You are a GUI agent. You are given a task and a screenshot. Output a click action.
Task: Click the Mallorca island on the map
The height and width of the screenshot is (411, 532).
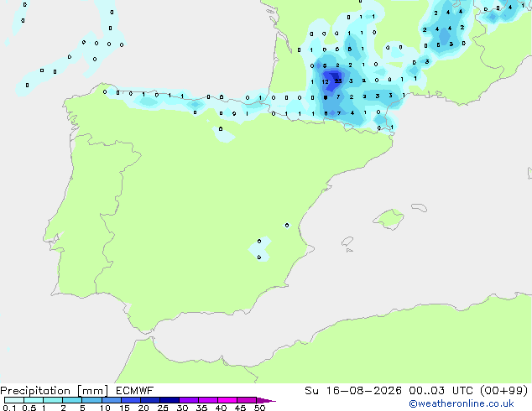coord(389,219)
